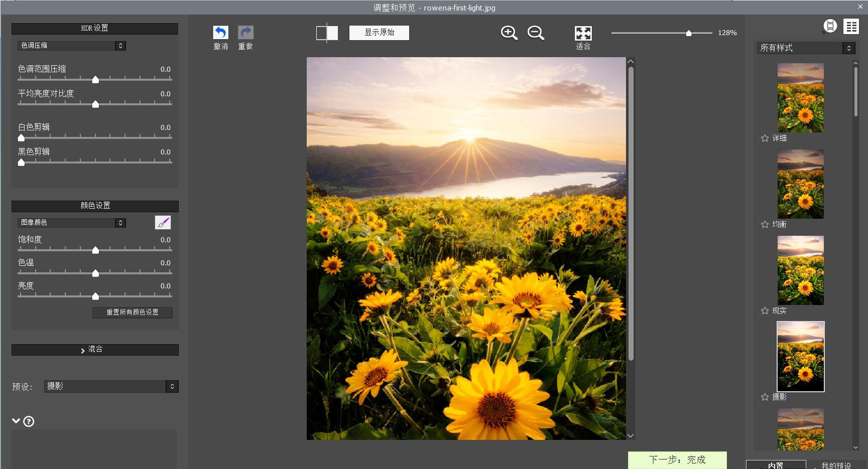Select the 内置 tab at bottom right

[x=775, y=464]
